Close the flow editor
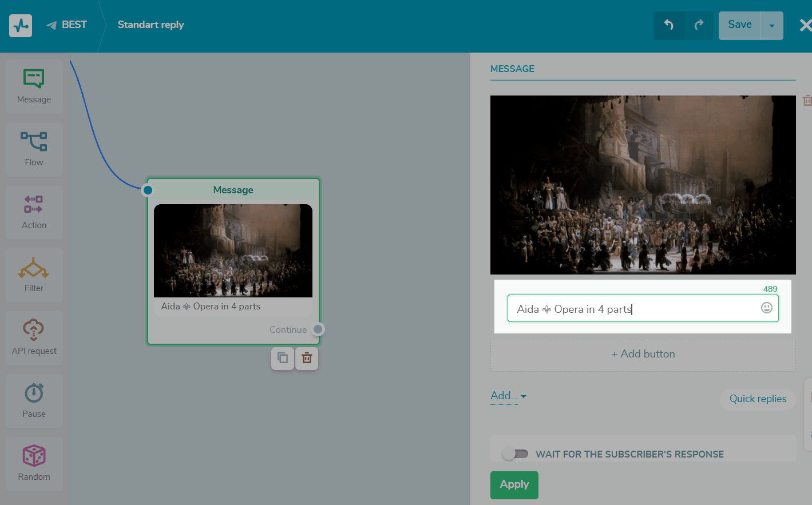The height and width of the screenshot is (505, 812). [805, 25]
